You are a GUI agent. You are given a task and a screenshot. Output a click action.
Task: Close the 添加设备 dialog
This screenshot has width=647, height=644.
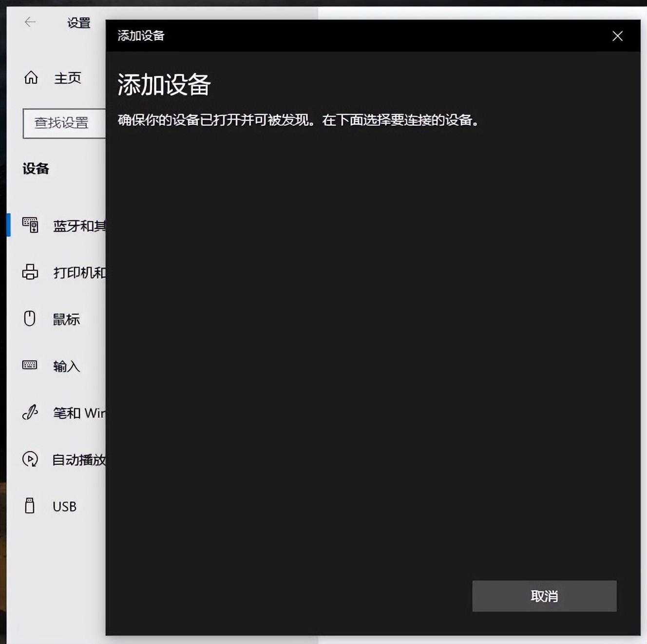(x=617, y=36)
